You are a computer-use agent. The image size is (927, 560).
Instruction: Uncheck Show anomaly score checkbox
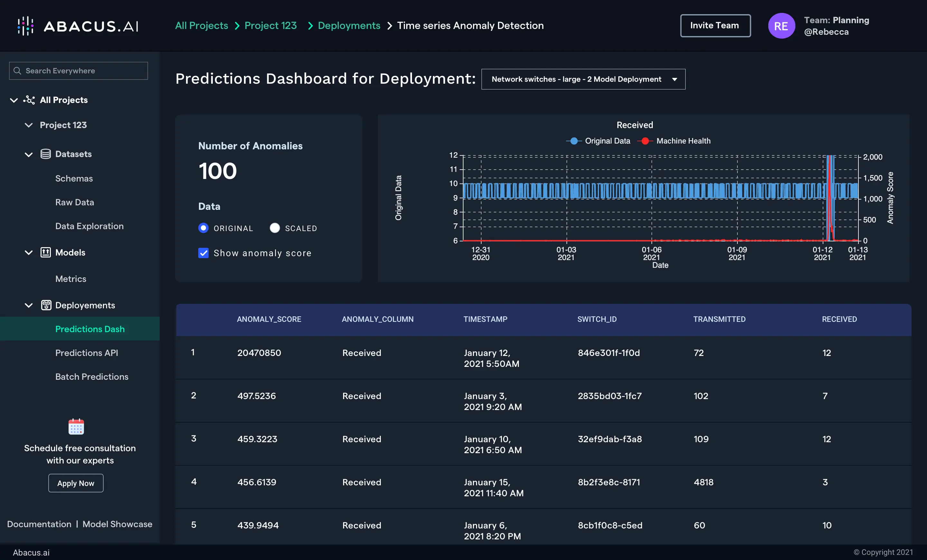click(x=203, y=253)
